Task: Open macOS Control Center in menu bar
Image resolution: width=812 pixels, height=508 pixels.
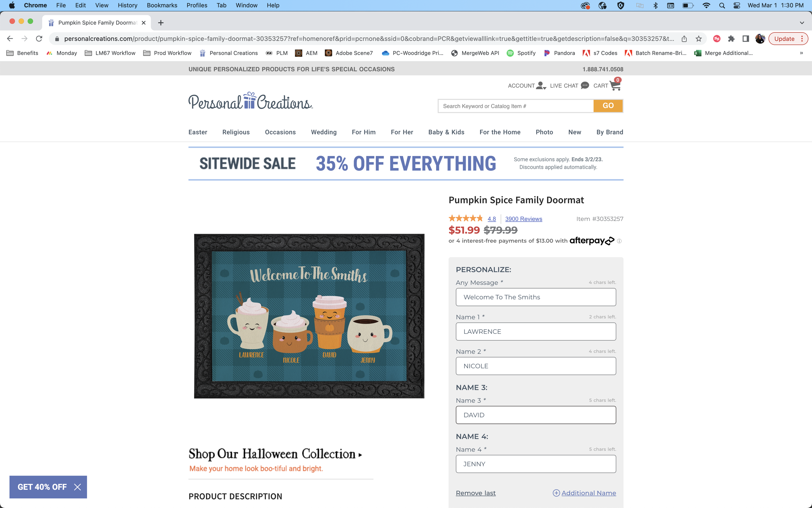Action: point(736,6)
